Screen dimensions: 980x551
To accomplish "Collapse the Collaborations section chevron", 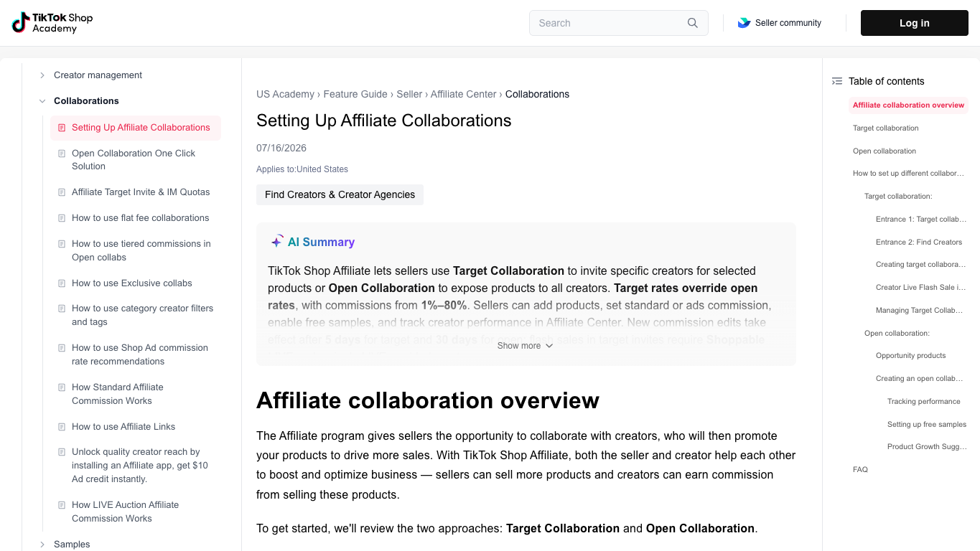I will [42, 101].
